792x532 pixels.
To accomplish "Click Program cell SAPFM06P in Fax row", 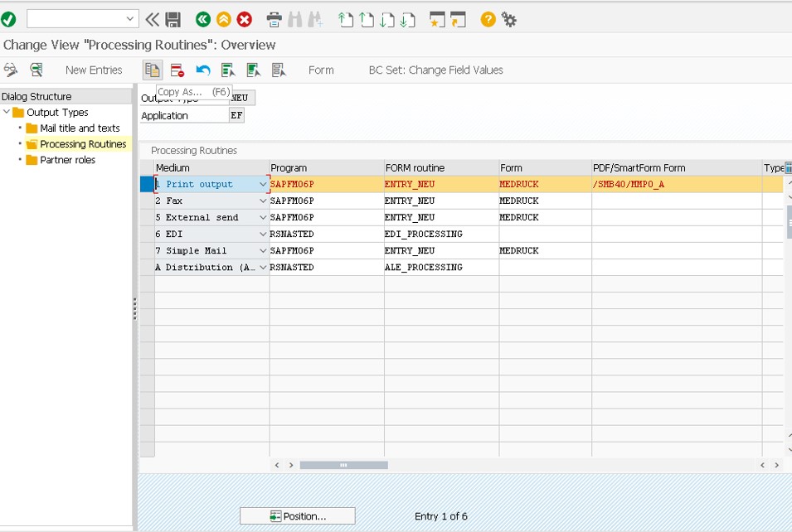I will 326,201.
